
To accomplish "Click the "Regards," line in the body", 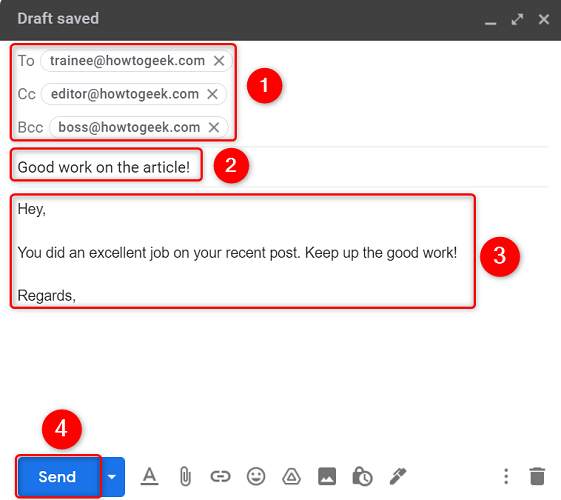I will point(47,296).
